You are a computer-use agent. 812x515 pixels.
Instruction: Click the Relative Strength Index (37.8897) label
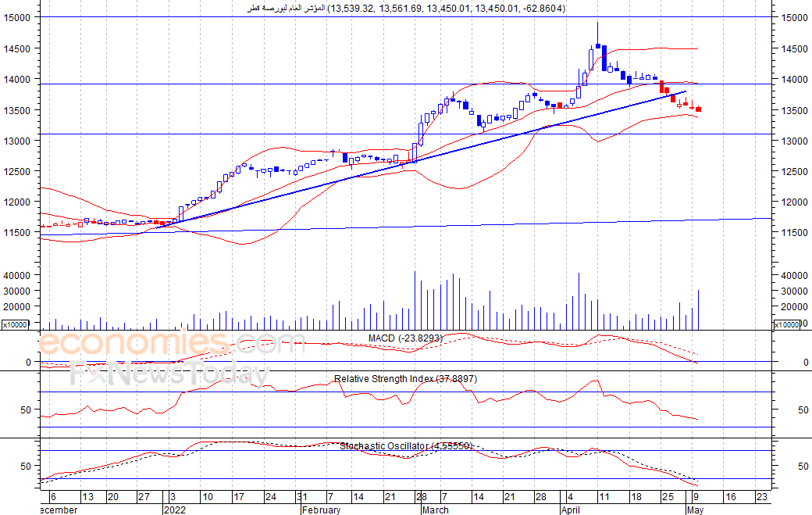[x=405, y=379]
